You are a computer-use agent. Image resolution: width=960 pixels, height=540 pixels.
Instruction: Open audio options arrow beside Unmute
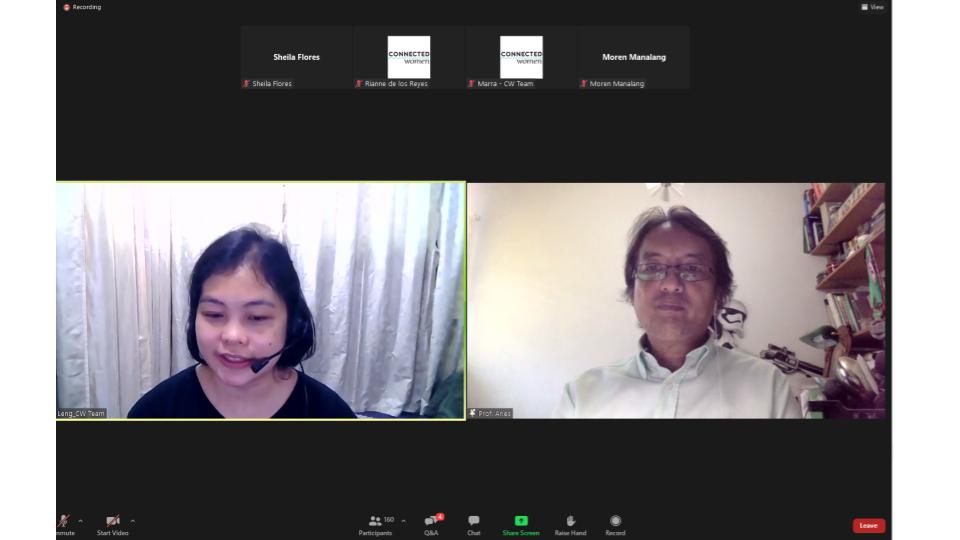click(x=80, y=521)
